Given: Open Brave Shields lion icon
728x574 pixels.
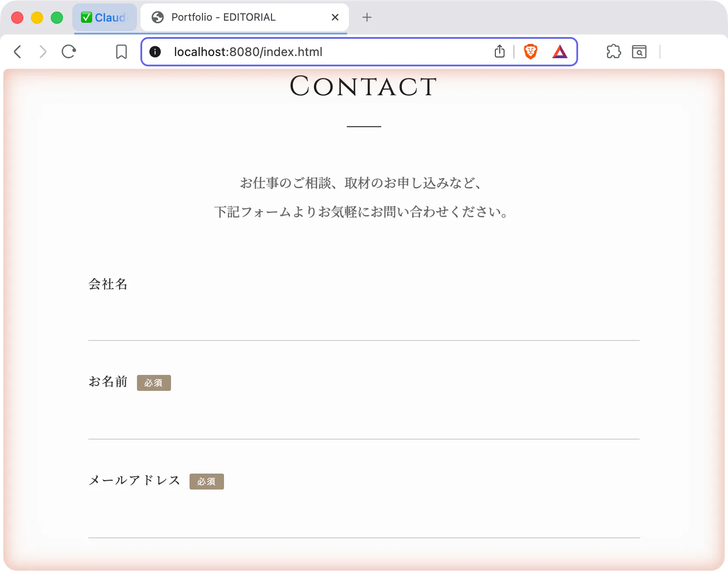Looking at the screenshot, I should 531,52.
